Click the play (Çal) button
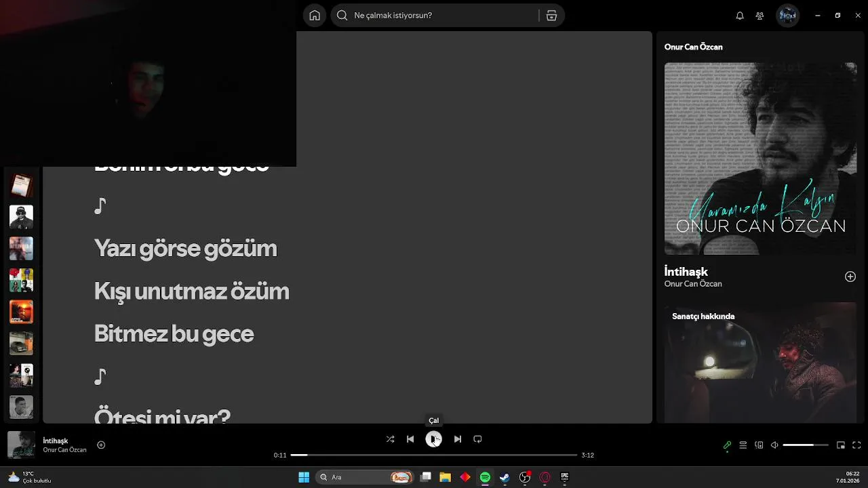The image size is (868, 488). (433, 439)
